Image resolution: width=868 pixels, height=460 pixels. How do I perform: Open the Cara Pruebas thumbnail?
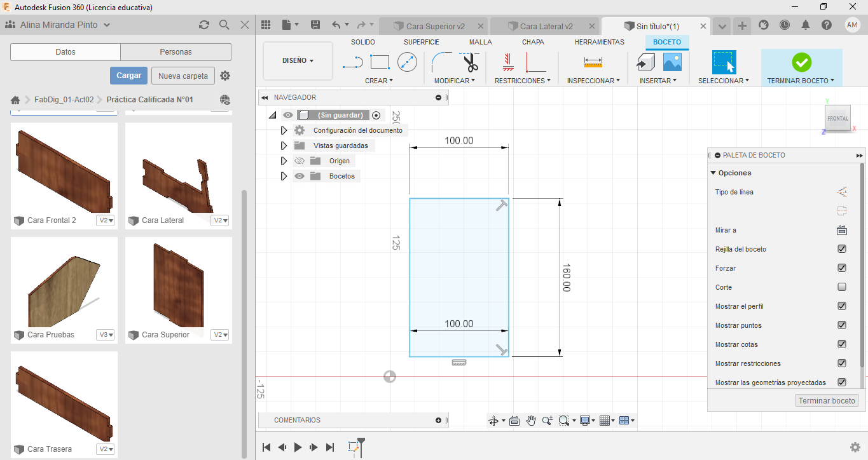tap(64, 283)
